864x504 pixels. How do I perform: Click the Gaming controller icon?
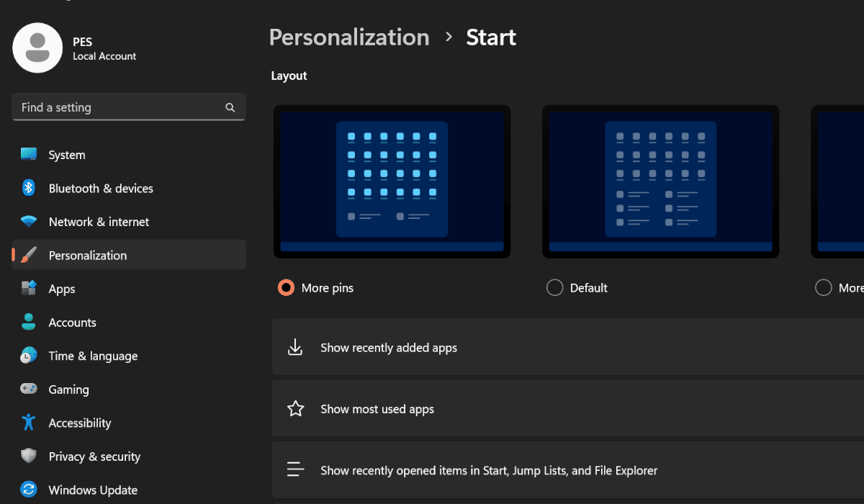[x=29, y=389]
